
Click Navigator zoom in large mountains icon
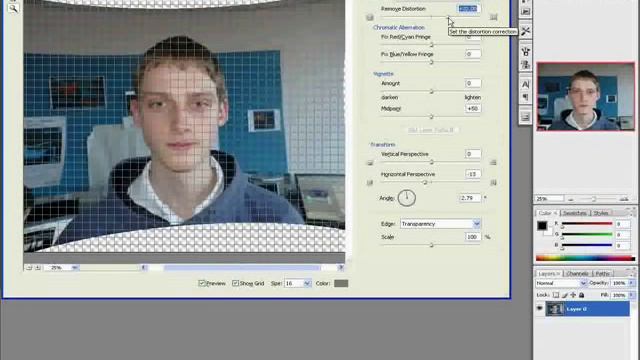pyautogui.click(x=624, y=199)
